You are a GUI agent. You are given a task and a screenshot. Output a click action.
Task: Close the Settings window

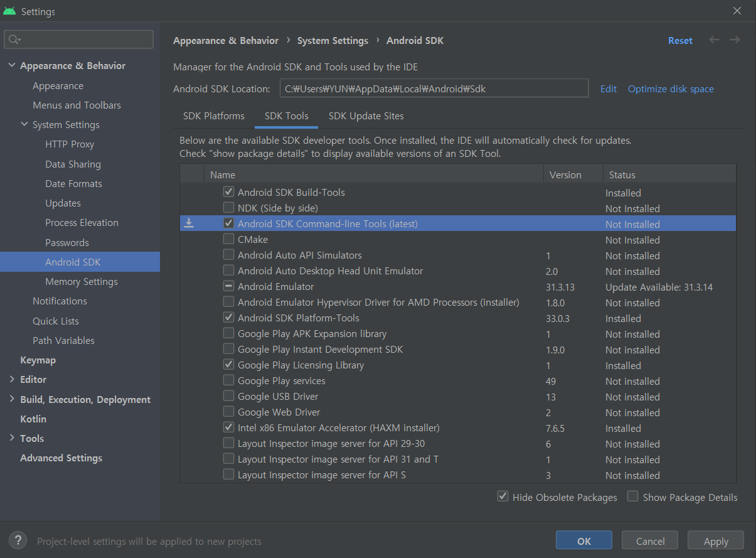[737, 11]
